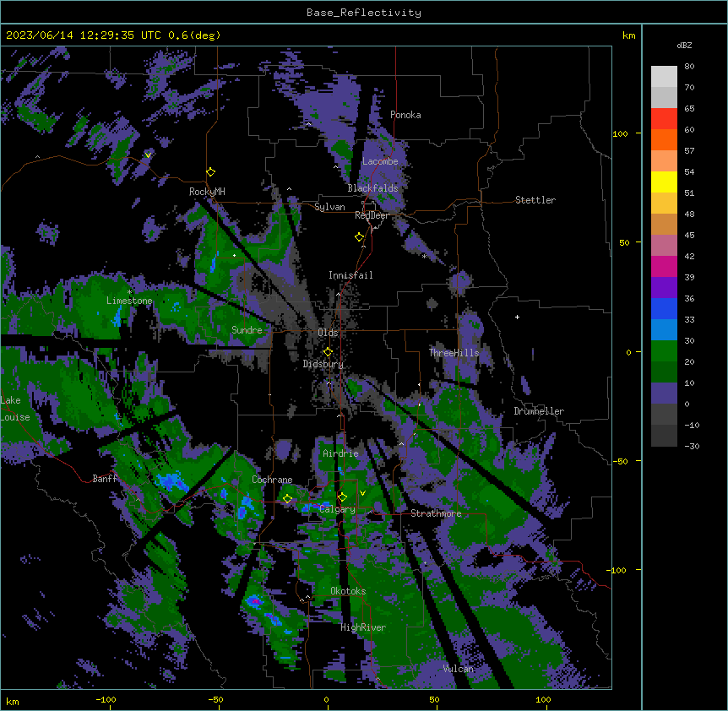Click the magenta swatch for 39–42 dBZ

click(664, 266)
